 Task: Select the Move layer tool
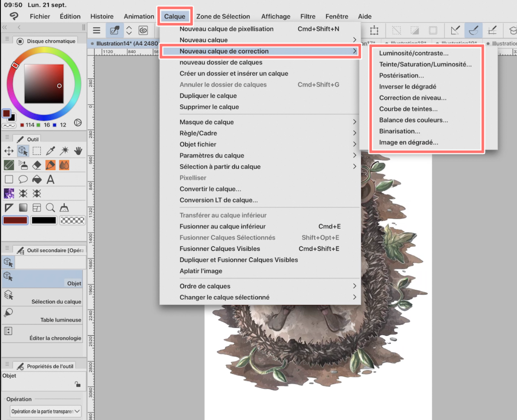pos(9,151)
